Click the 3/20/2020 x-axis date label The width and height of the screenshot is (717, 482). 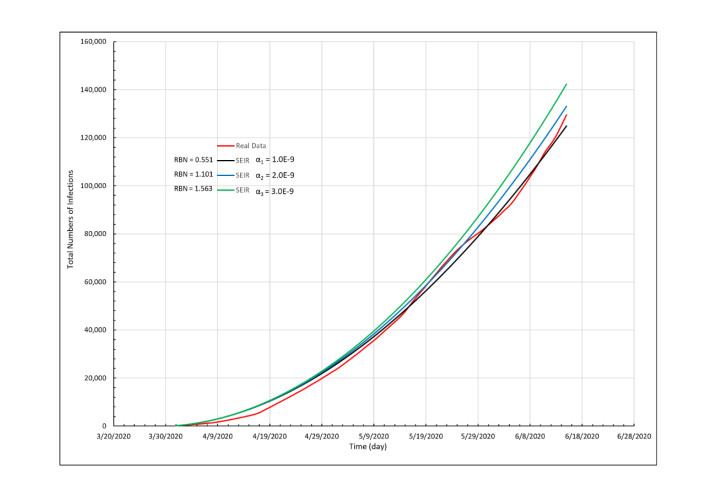[x=113, y=436]
